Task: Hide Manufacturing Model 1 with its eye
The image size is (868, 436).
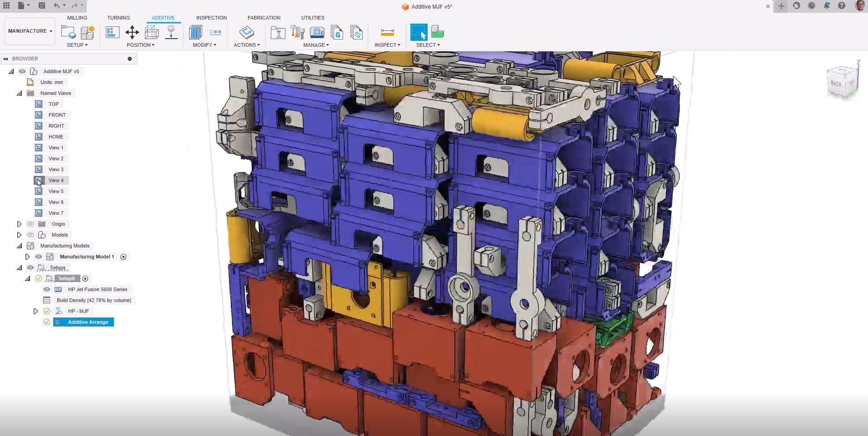Action: [x=38, y=257]
